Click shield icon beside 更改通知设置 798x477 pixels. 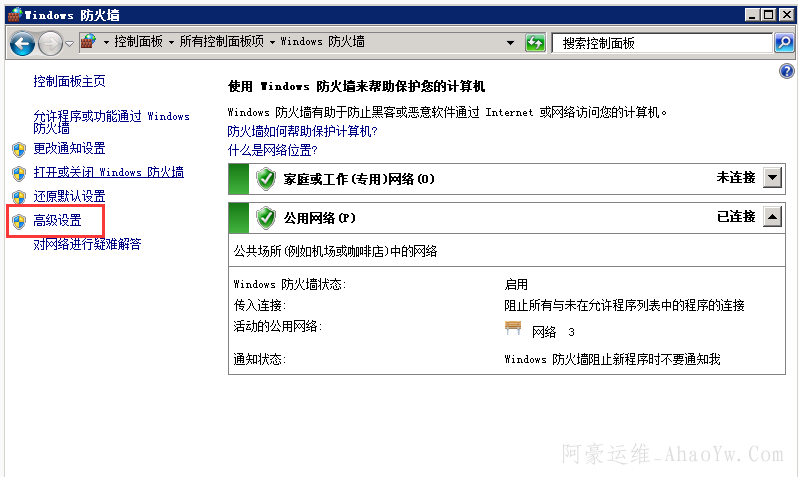click(x=19, y=149)
